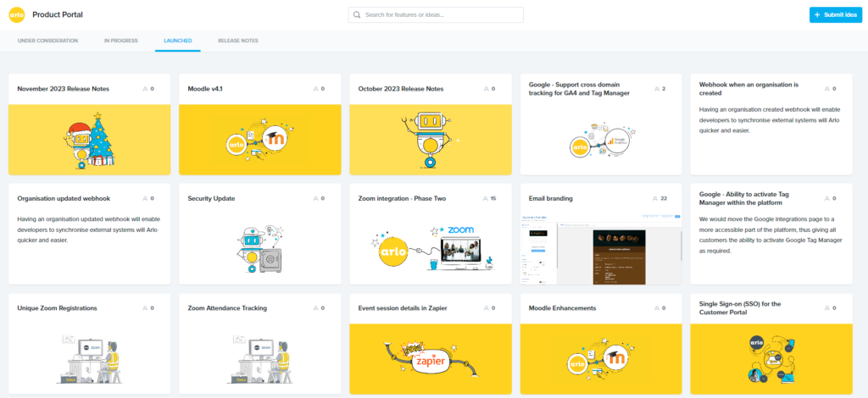The height and width of the screenshot is (398, 868).
Task: Focus the Search for features or ideas field
Action: (436, 15)
